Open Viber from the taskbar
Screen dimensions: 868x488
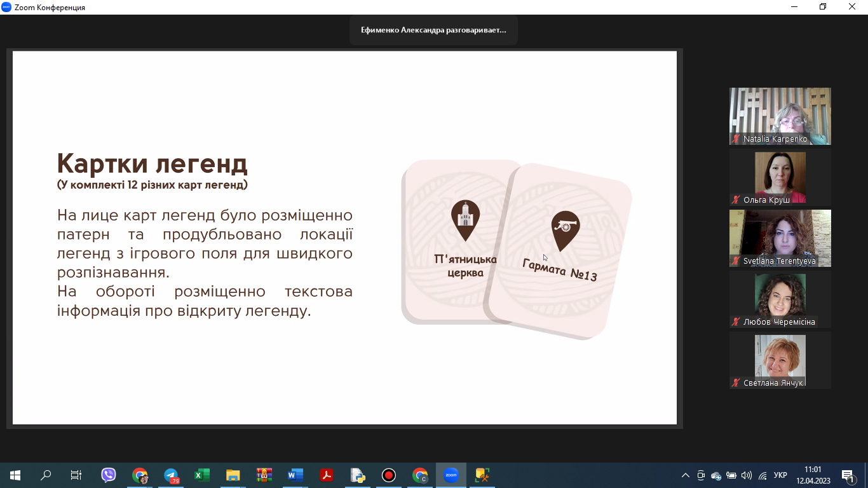tap(109, 475)
